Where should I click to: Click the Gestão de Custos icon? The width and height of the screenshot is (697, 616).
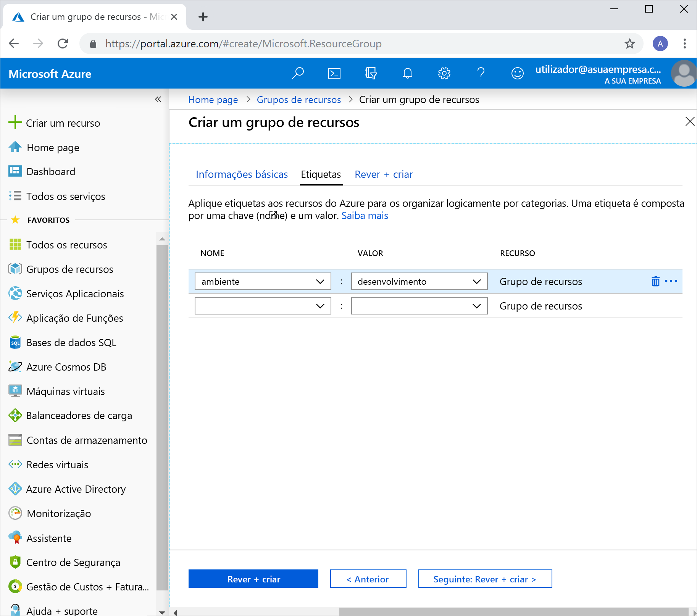click(x=15, y=587)
